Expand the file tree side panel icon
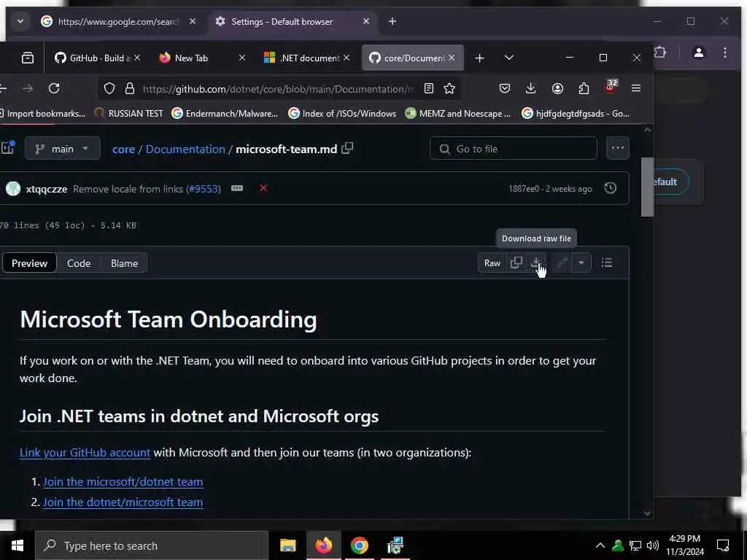This screenshot has width=747, height=560. pyautogui.click(x=7, y=147)
